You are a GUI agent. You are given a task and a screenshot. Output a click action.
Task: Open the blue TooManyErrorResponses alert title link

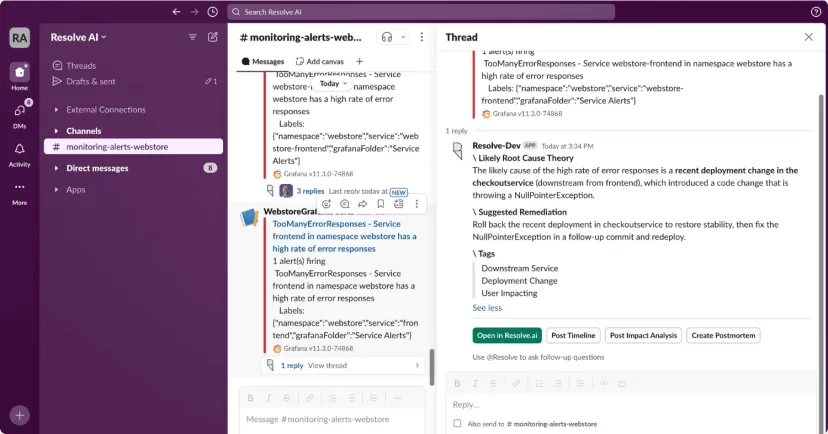344,236
